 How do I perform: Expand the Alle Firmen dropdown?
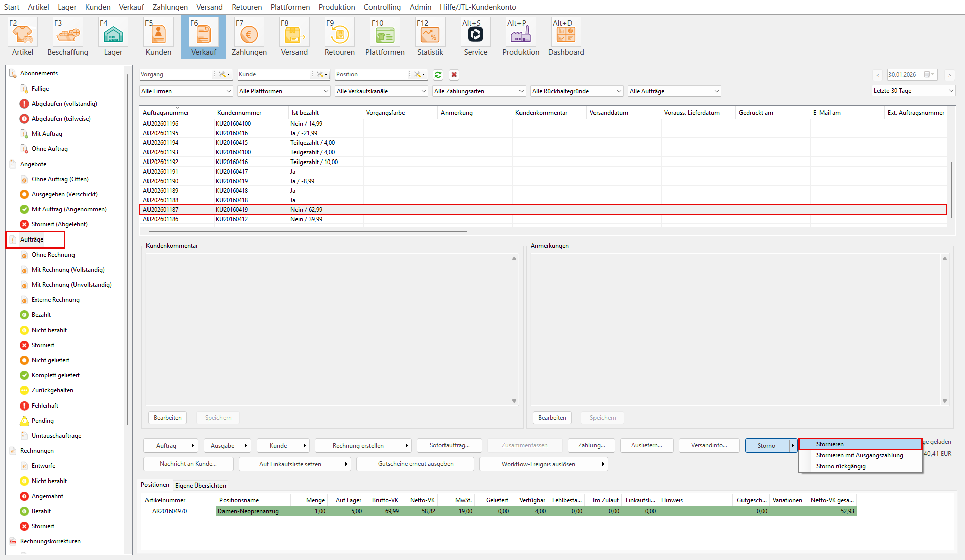pos(186,91)
